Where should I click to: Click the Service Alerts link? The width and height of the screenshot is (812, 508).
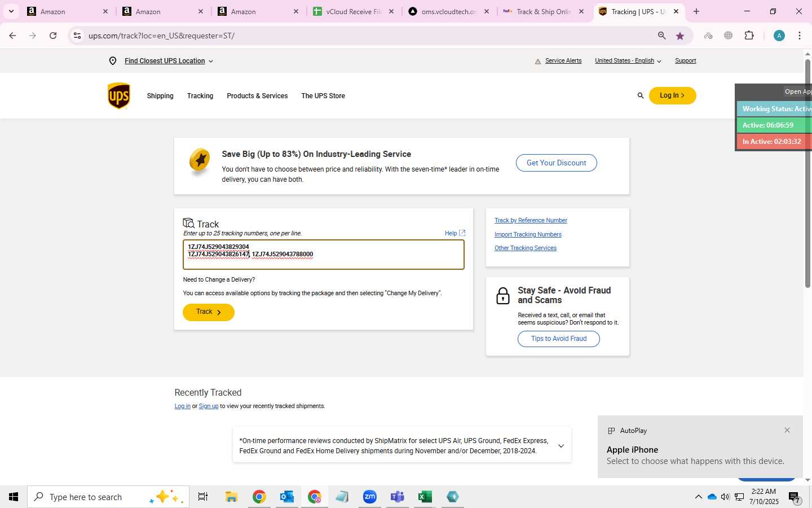point(563,61)
